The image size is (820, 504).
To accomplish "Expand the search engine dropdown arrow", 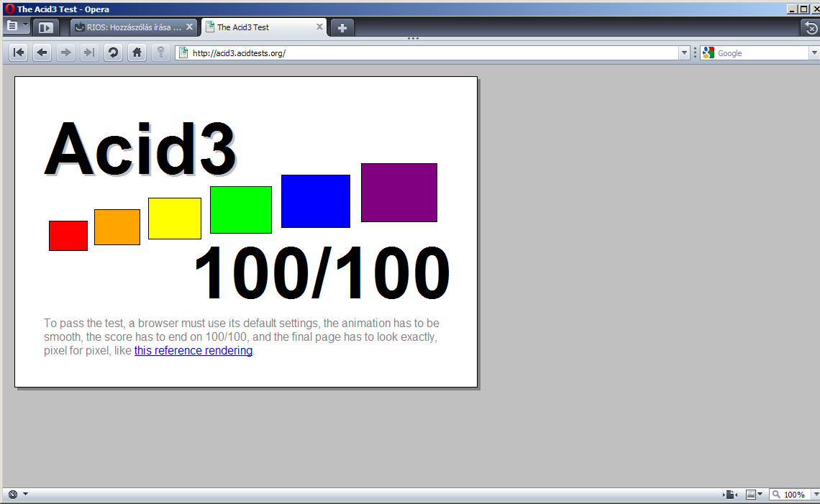I will [814, 52].
